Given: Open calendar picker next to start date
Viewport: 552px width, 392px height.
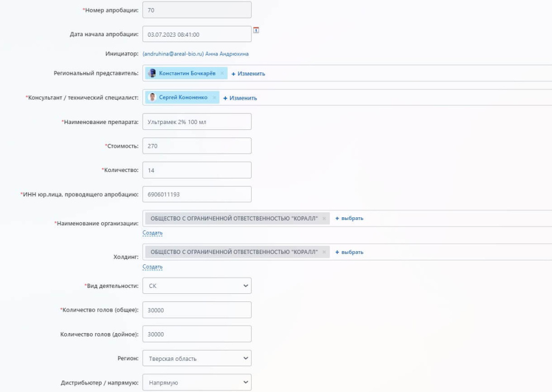Looking at the screenshot, I should click(x=256, y=30).
